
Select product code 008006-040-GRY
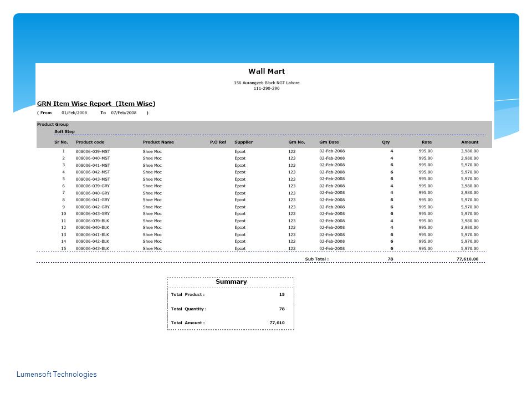[93, 193]
